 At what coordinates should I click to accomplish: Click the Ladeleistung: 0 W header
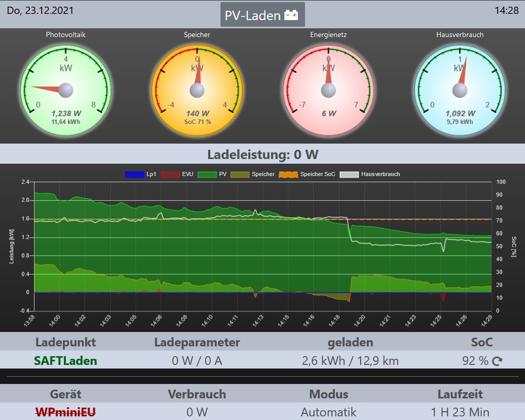coord(263,154)
